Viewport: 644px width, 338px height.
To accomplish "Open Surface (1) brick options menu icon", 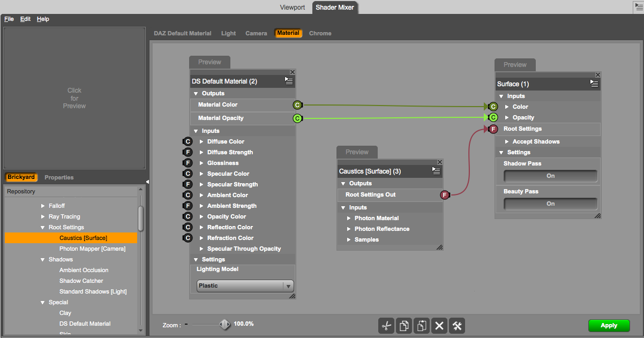I will 594,83.
